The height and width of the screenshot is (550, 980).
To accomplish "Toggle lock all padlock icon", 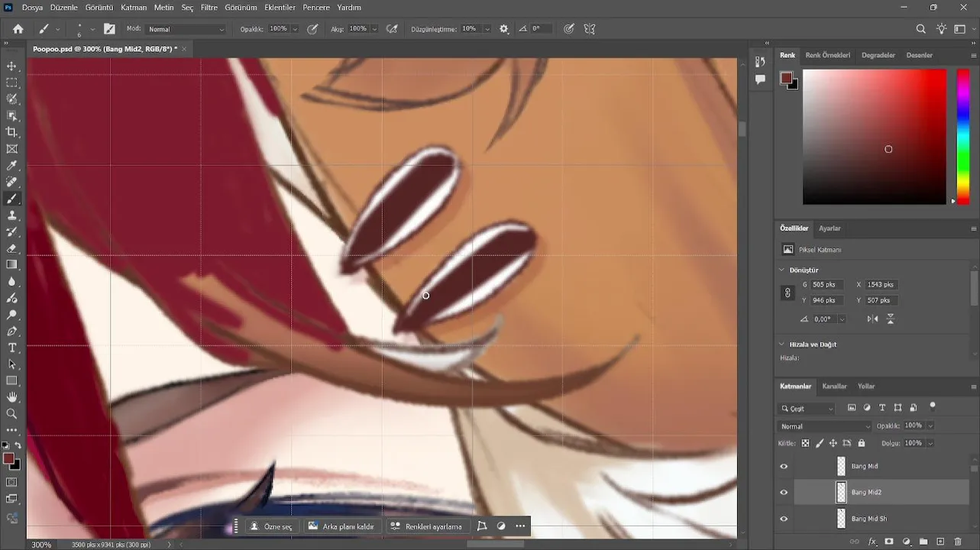I will [x=862, y=443].
